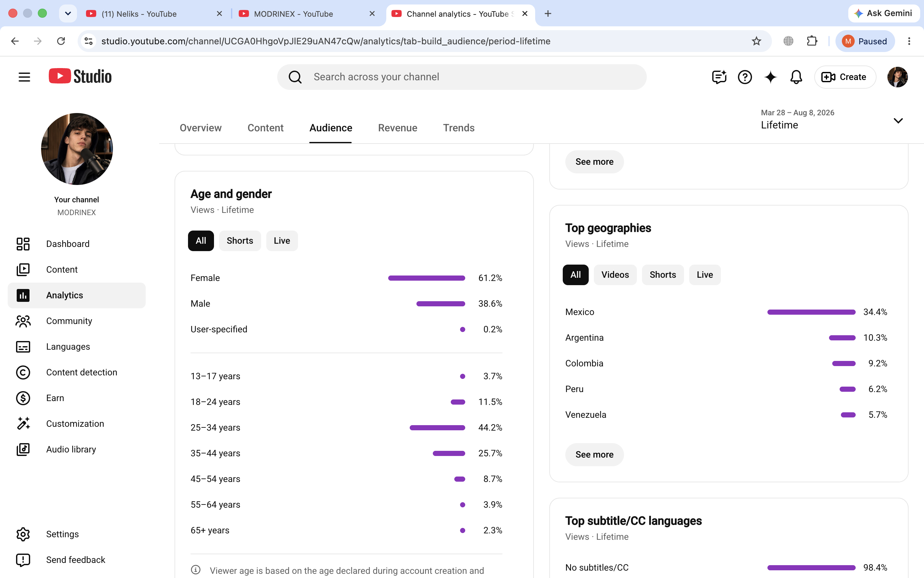Switch to the Content analytics tab
The image size is (924, 578).
[265, 128]
